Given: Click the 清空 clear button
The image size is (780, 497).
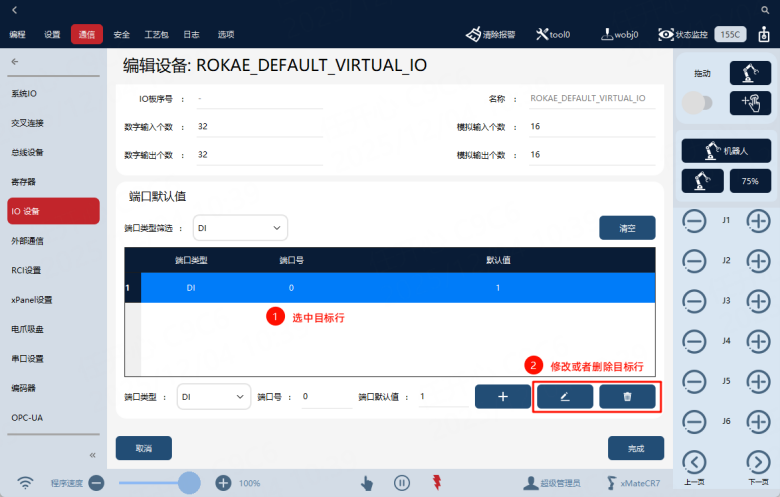Looking at the screenshot, I should tap(627, 228).
